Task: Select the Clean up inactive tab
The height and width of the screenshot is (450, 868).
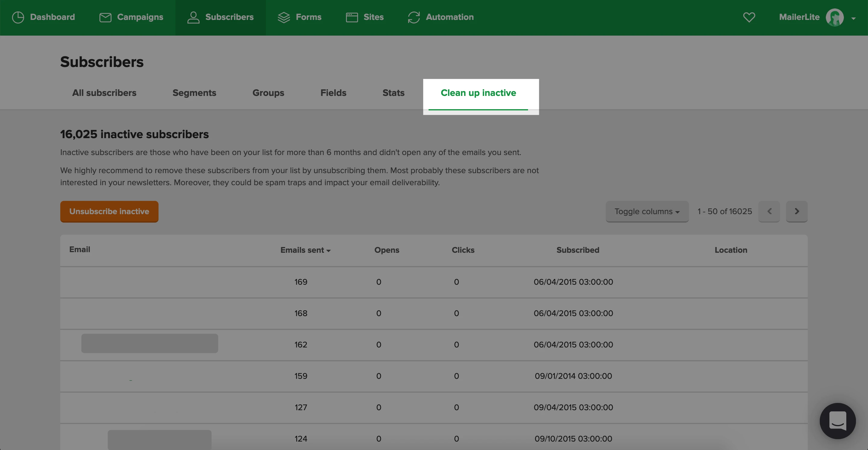Action: click(478, 93)
